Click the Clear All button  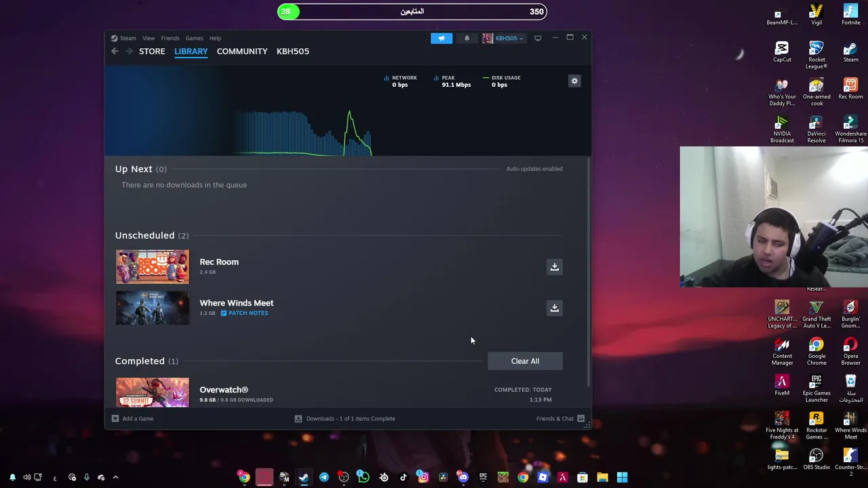(x=525, y=361)
